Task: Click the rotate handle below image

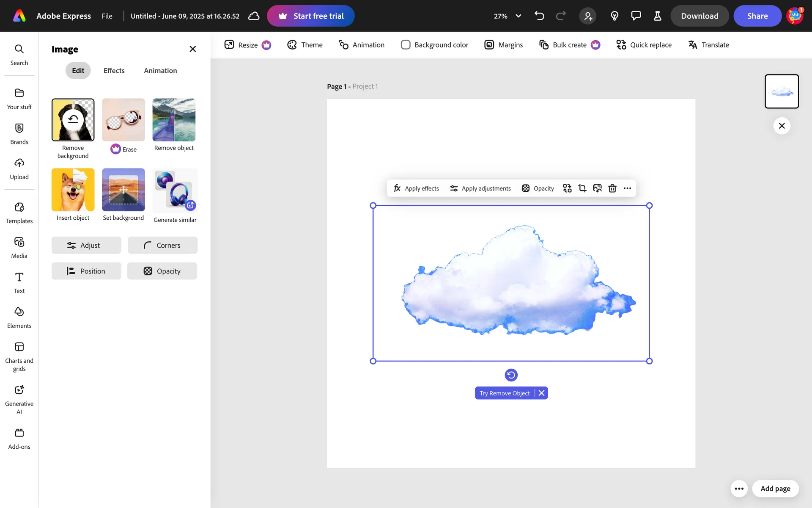Action: coord(511,375)
